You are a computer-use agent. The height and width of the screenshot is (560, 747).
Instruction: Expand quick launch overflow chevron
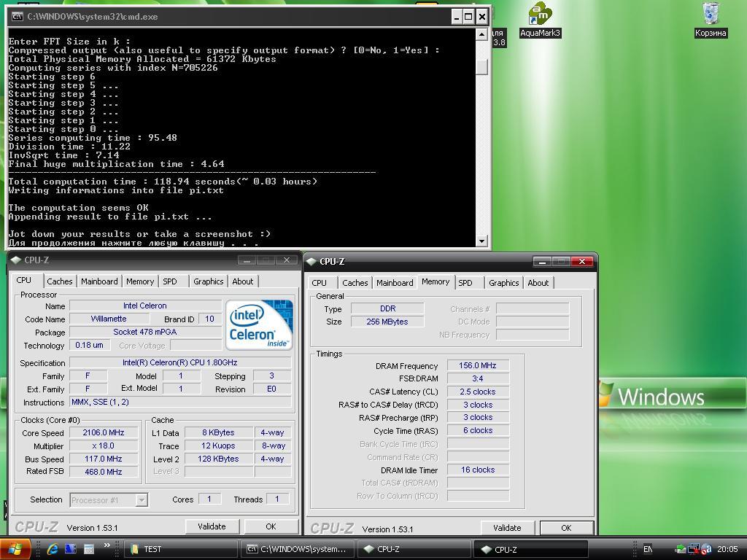pos(107,545)
